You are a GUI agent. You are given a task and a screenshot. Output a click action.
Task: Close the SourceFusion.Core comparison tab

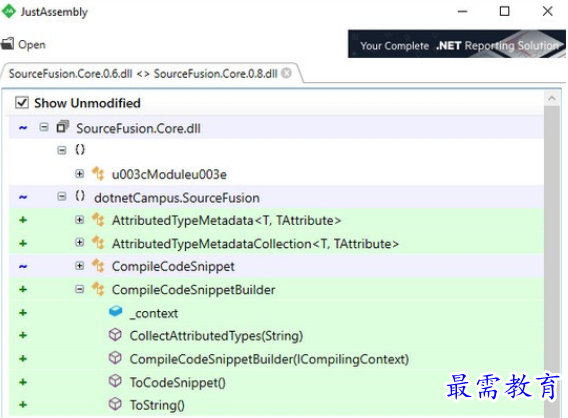[x=286, y=73]
